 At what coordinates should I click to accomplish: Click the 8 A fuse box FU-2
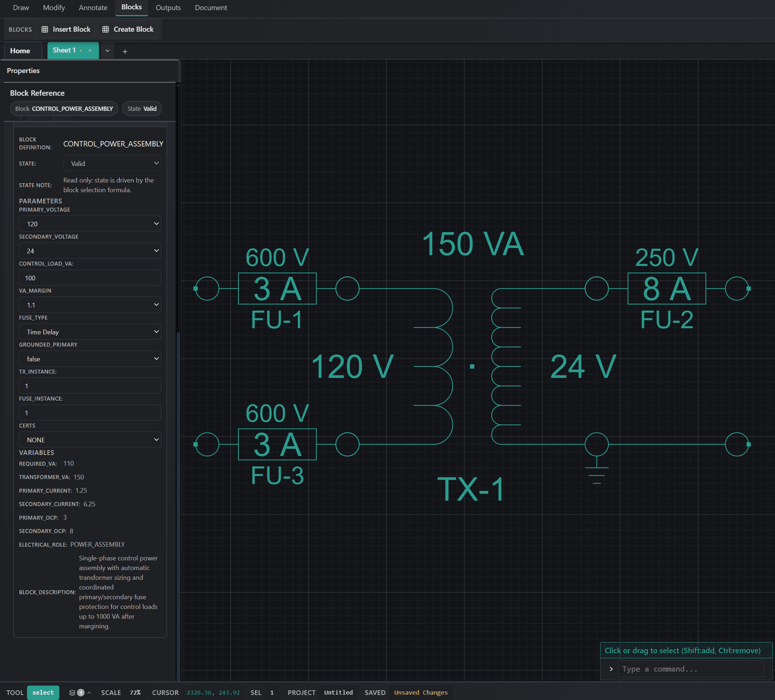[x=667, y=289]
